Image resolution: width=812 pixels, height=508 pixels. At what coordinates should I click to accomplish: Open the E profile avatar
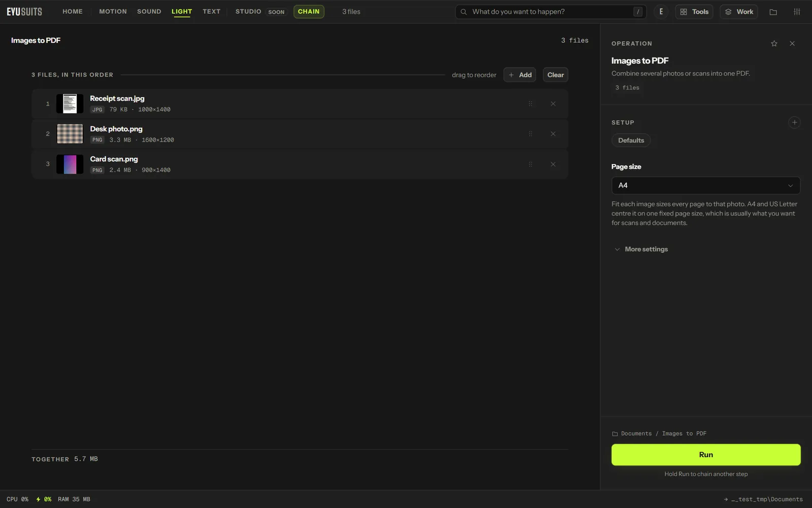(661, 12)
